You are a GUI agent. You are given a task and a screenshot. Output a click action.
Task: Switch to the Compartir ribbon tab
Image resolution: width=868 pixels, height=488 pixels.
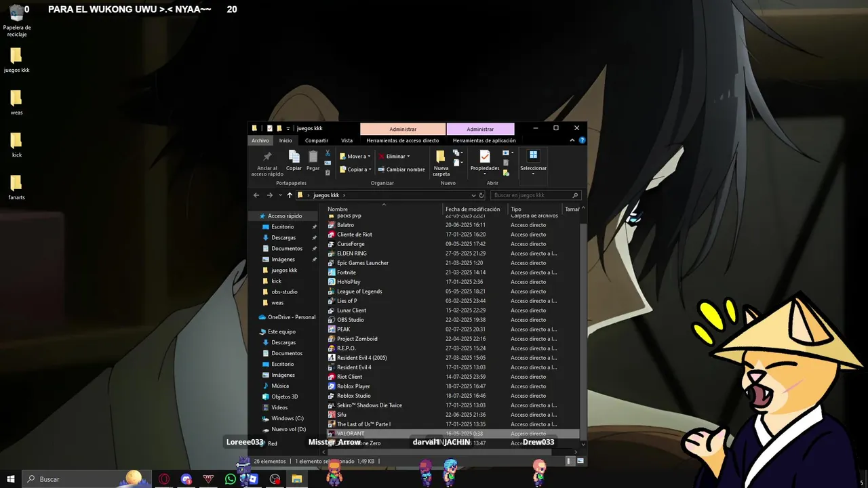317,140
